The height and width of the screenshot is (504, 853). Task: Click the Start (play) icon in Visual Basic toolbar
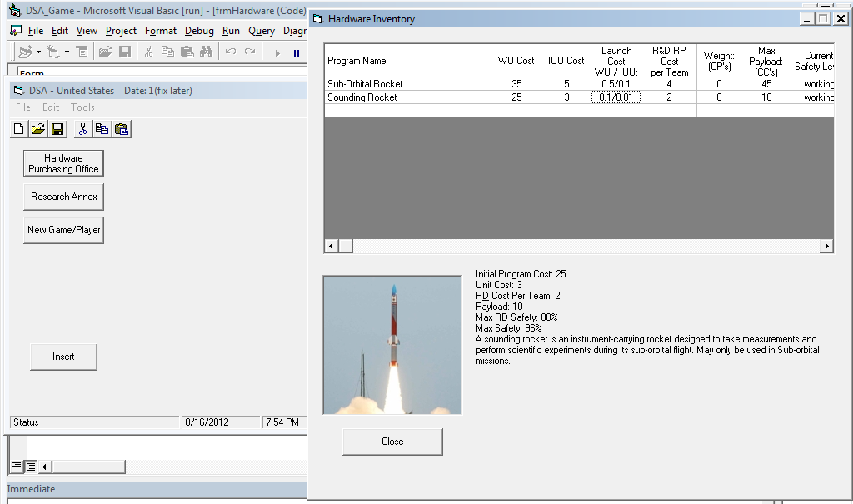(x=277, y=52)
